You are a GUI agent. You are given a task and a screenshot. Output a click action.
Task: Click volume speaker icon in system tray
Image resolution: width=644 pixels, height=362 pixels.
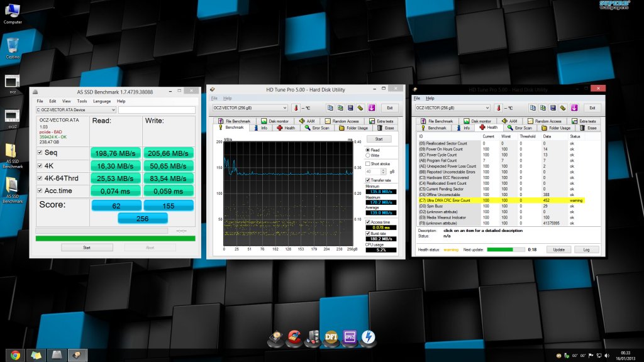tap(607, 356)
